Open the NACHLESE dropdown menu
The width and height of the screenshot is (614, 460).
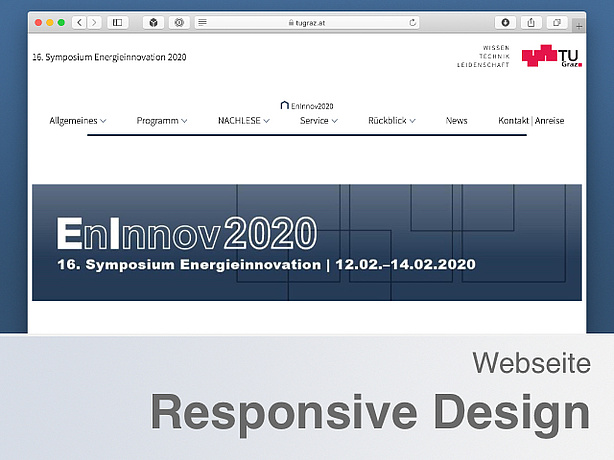243,121
